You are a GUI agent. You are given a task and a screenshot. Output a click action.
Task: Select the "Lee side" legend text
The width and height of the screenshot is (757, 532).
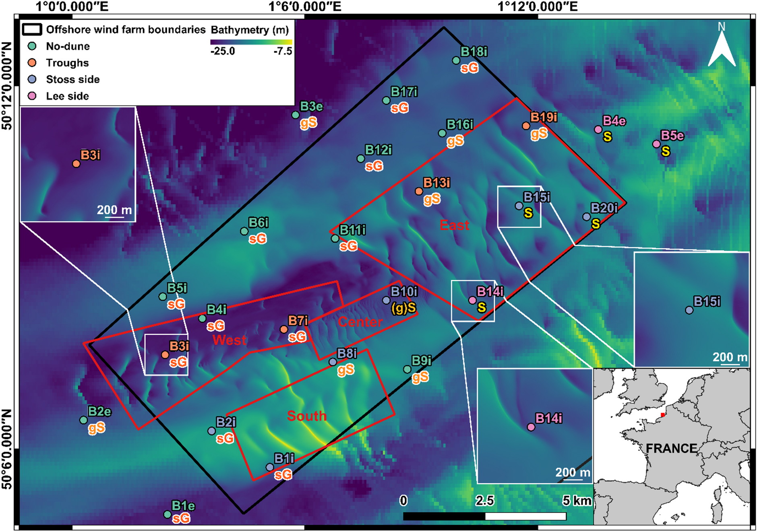click(x=68, y=96)
